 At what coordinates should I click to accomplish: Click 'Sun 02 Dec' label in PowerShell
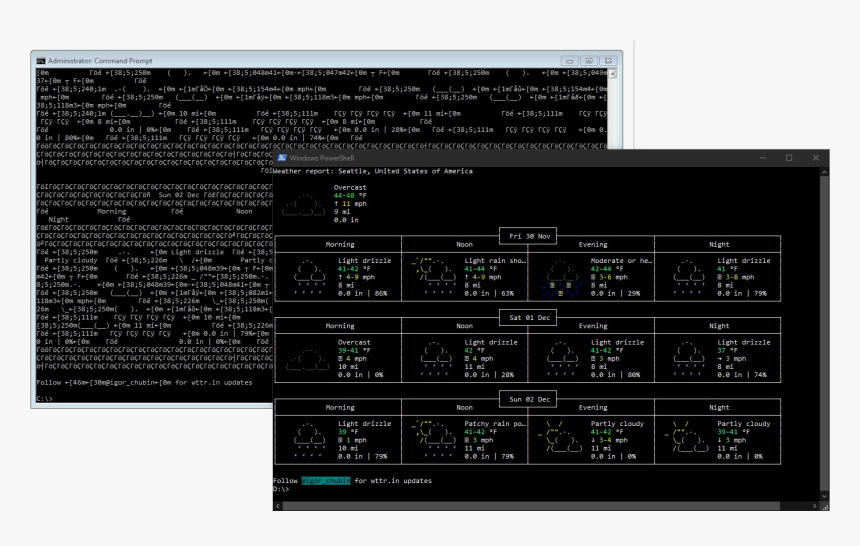tap(529, 399)
